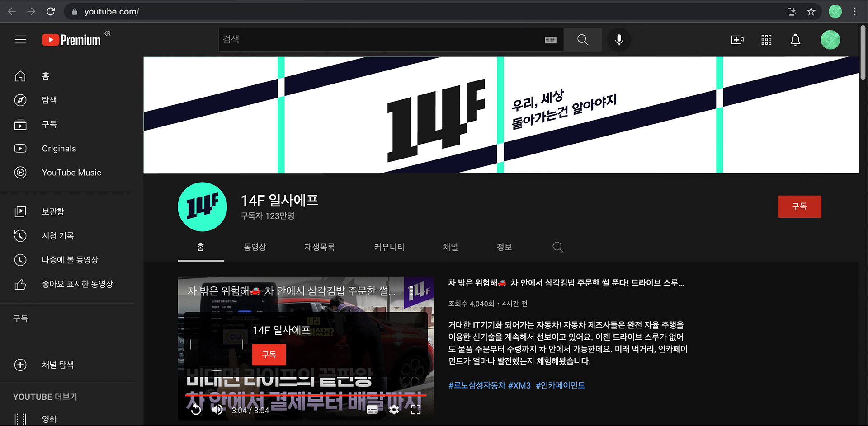Viewport: 868px width, 426px height.
Task: Expand channel search with the magnifier
Action: (557, 247)
